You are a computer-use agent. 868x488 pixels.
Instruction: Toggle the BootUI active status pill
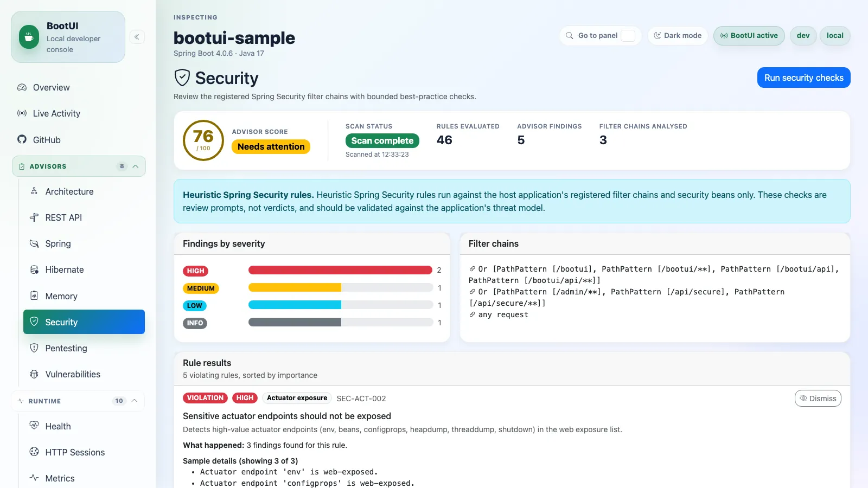click(749, 36)
